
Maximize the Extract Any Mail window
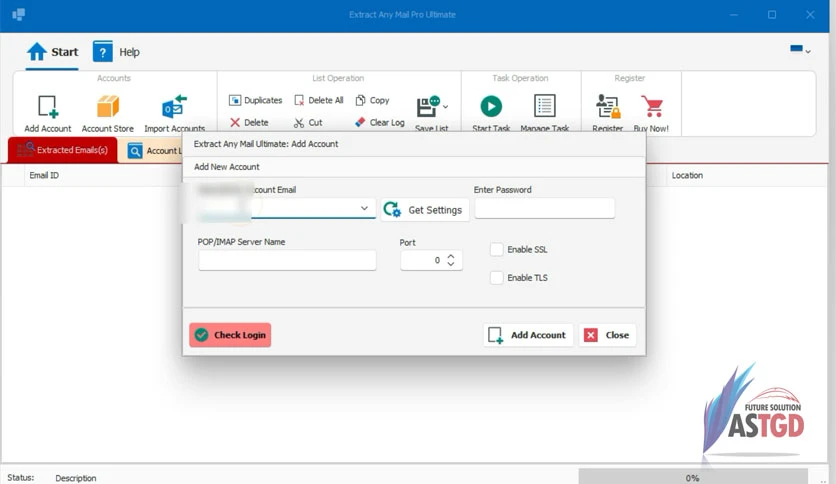[x=771, y=15]
